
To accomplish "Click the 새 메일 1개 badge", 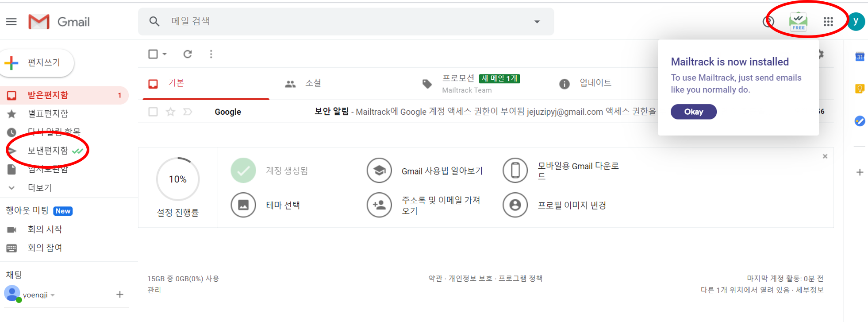I will 499,78.
